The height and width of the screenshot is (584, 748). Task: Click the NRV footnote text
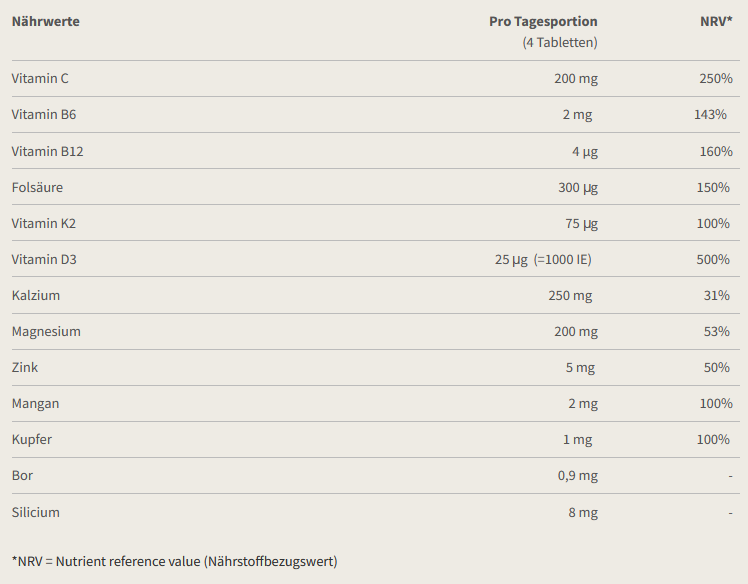175,561
